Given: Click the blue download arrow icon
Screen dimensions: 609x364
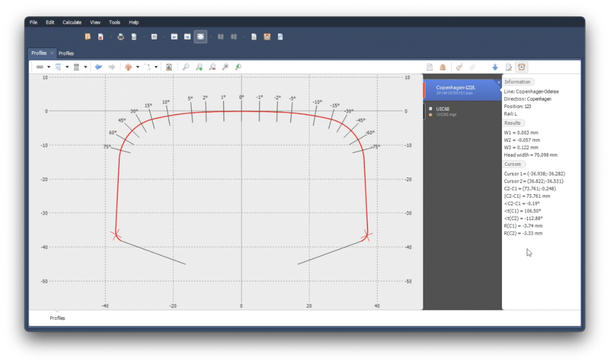Looking at the screenshot, I should pos(495,67).
